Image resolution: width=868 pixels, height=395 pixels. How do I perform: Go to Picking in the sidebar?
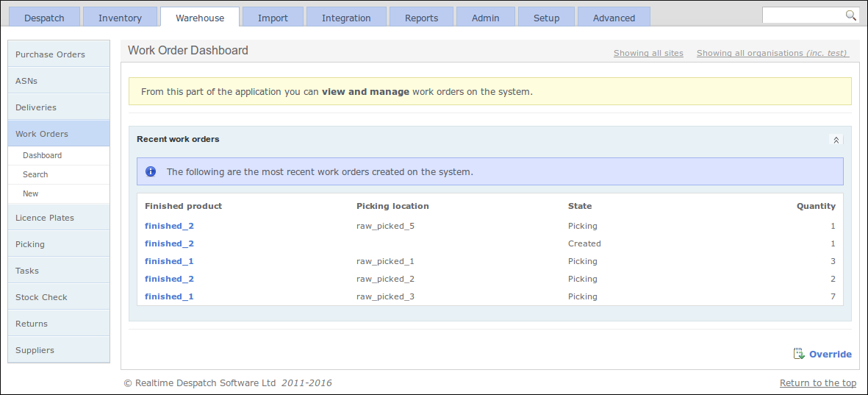59,244
